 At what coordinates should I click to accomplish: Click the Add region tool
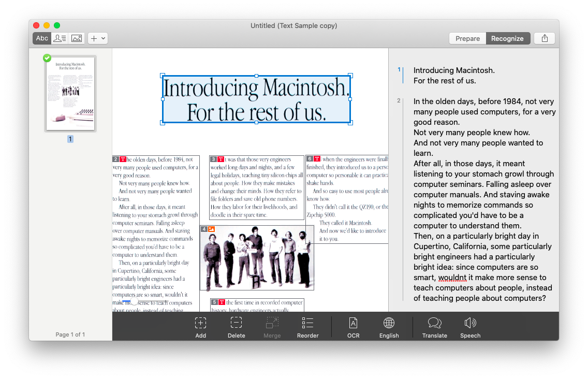coord(200,327)
